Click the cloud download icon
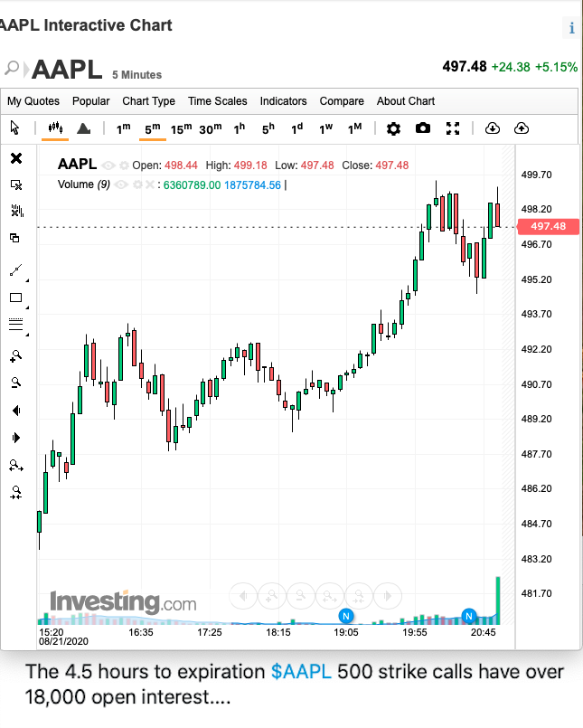The height and width of the screenshot is (728, 583). (x=493, y=128)
